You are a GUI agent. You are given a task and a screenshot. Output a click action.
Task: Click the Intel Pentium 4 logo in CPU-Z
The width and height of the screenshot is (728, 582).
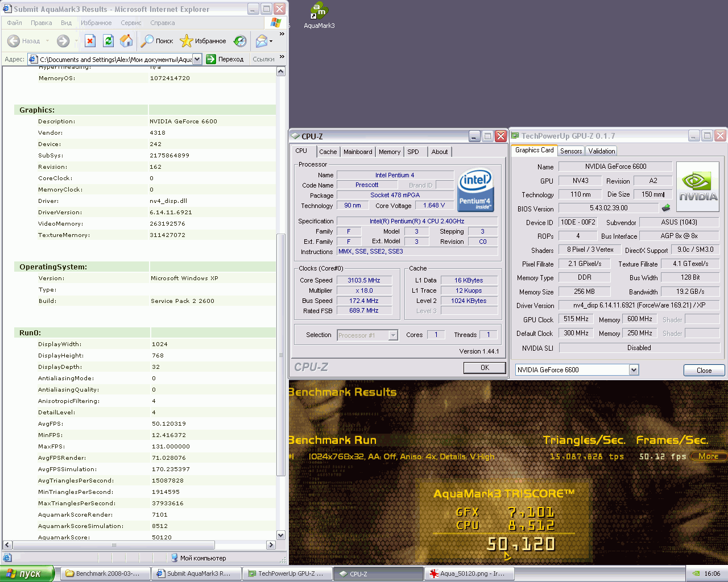point(475,189)
